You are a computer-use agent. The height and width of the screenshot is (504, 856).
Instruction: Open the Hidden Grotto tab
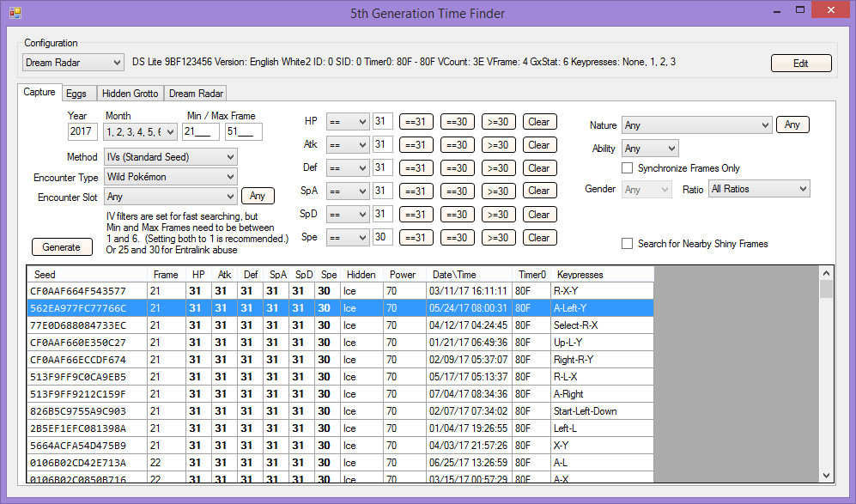pyautogui.click(x=130, y=94)
